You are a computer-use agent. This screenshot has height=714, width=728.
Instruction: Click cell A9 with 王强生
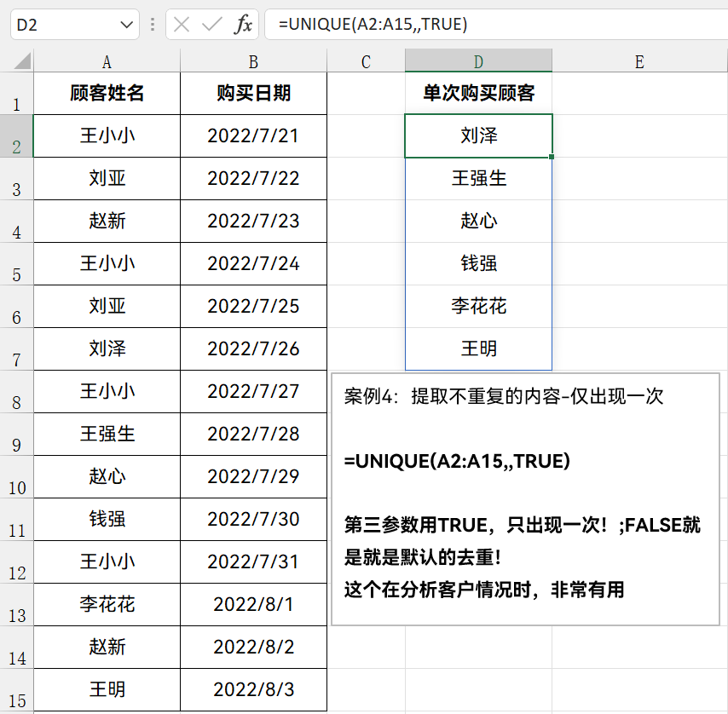tap(107, 435)
